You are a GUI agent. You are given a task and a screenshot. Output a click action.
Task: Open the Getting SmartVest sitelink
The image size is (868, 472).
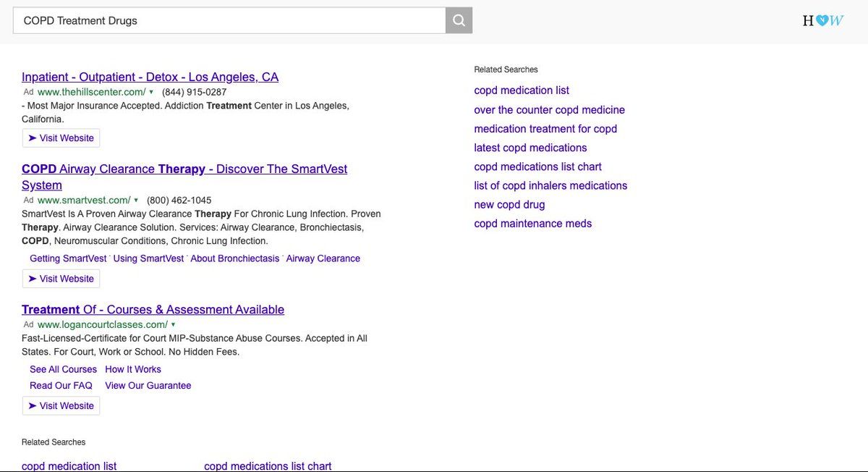pyautogui.click(x=68, y=258)
